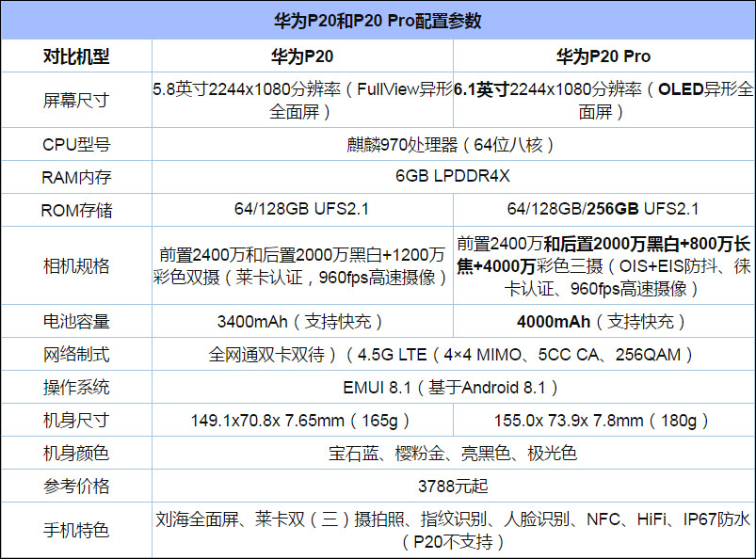
Task: Select the 参考价格 row label
Action: pyautogui.click(x=76, y=486)
